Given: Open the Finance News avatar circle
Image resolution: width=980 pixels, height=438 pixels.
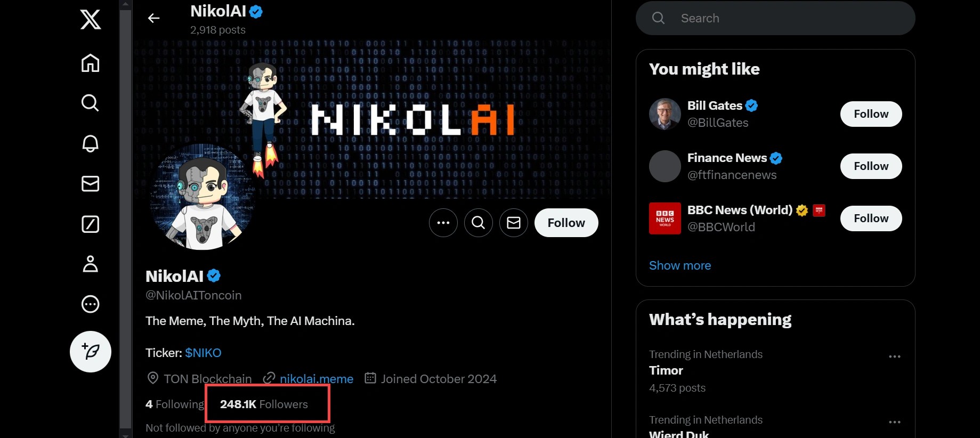Looking at the screenshot, I should click(x=665, y=166).
